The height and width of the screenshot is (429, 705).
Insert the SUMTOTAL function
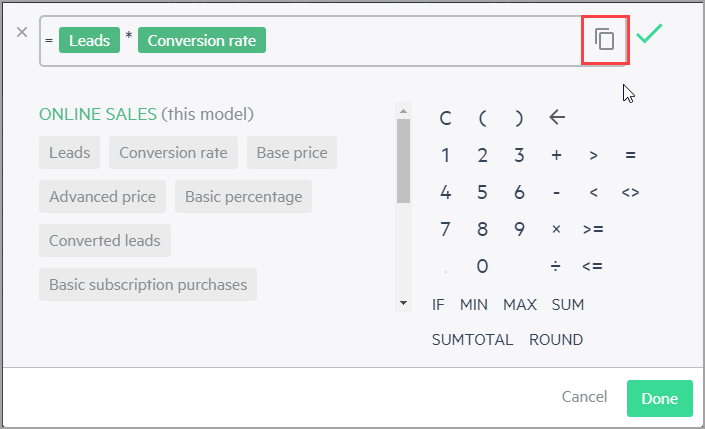click(x=472, y=340)
